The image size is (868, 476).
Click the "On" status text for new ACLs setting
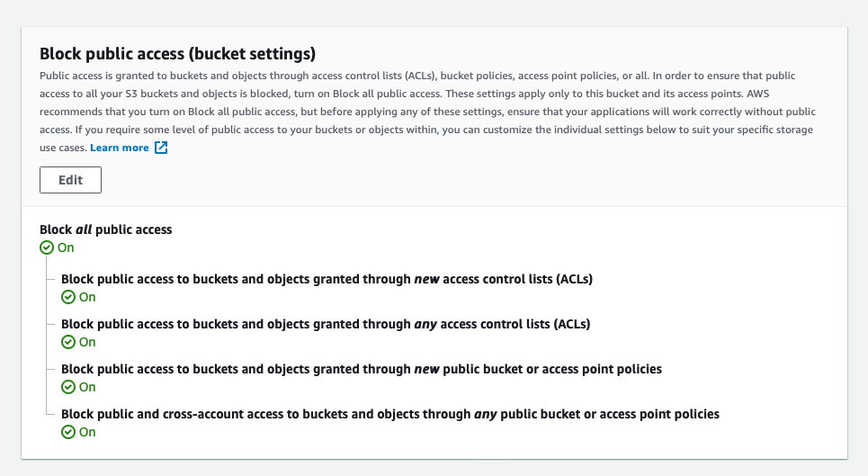[87, 297]
